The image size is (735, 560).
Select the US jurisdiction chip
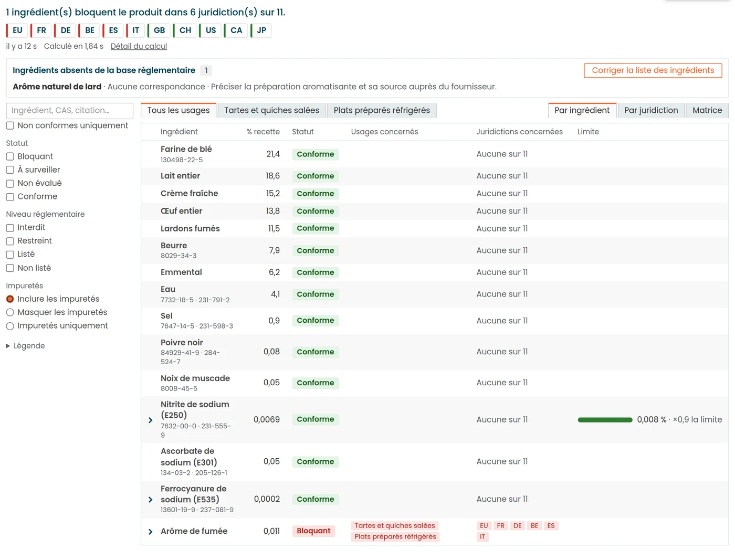[x=211, y=30]
